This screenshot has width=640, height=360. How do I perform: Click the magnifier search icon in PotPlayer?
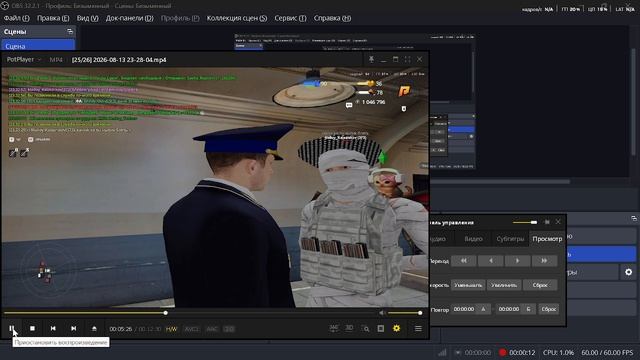coord(365,329)
